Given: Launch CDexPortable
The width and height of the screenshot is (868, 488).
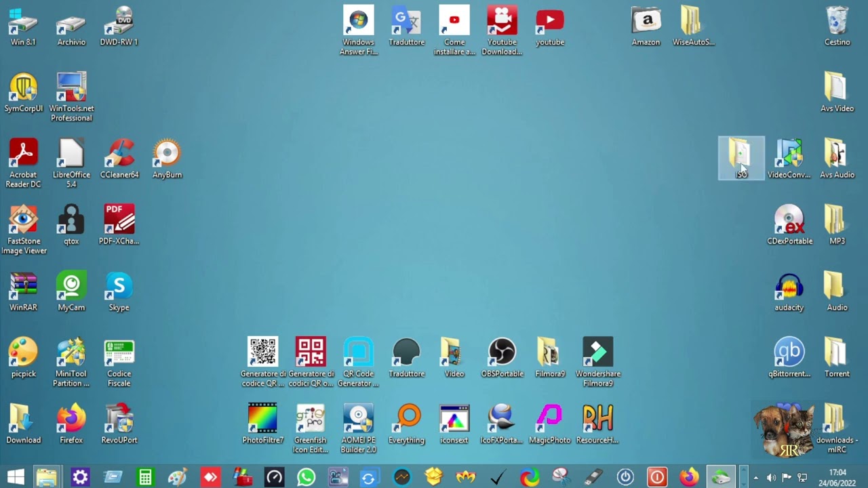Looking at the screenshot, I should [x=789, y=226].
